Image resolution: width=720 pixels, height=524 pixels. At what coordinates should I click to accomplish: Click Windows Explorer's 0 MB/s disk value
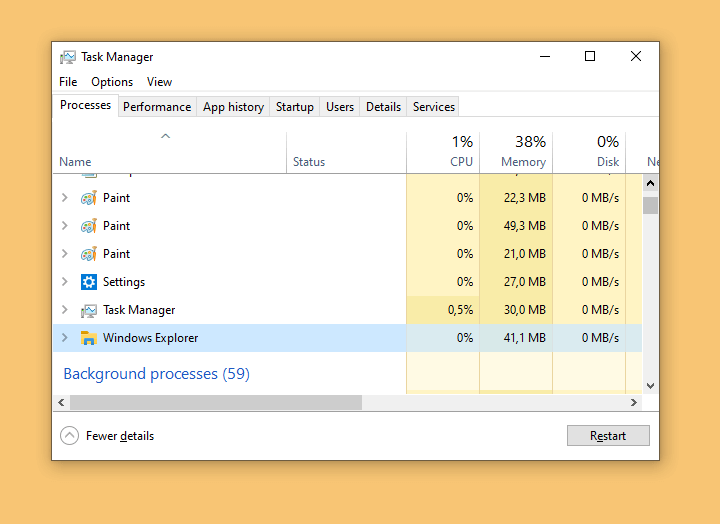pyautogui.click(x=600, y=338)
